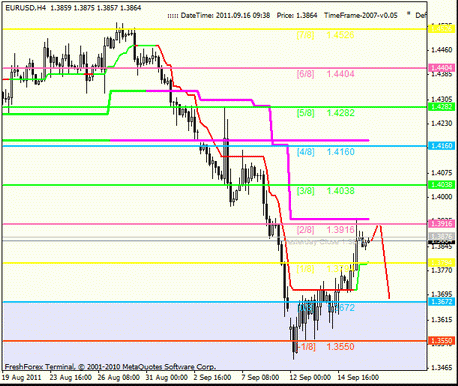Select the 1.4404 value beside [6/8]
Image resolution: width=458 pixels, height=386 pixels.
(340, 74)
